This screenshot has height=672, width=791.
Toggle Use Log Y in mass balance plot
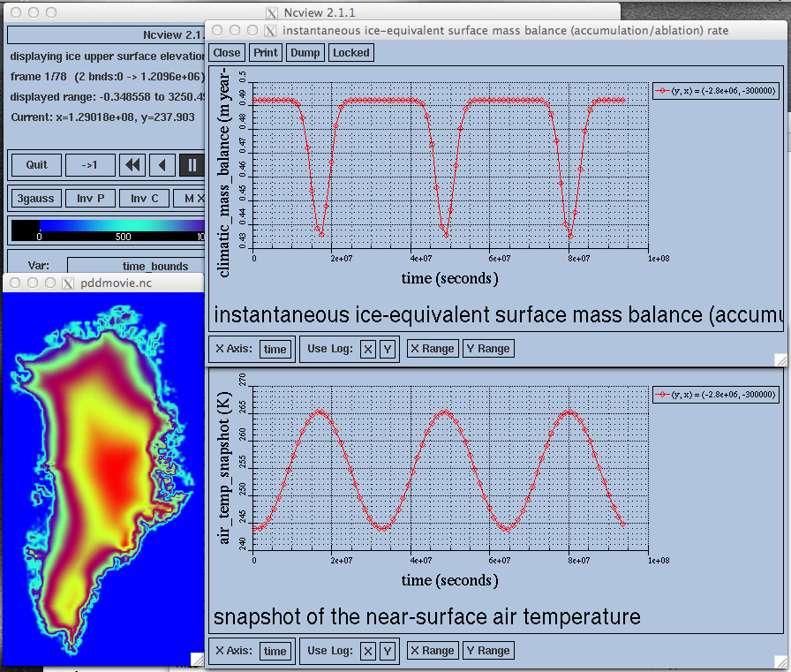tap(387, 349)
